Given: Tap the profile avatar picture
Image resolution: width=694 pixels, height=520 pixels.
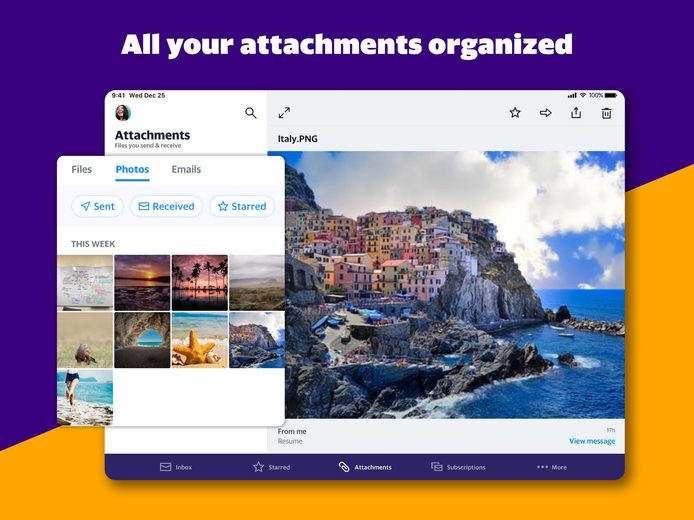Looking at the screenshot, I should point(123,113).
